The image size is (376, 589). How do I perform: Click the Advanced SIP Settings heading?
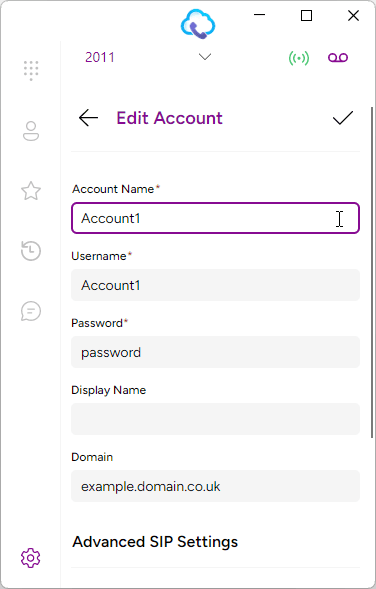point(155,542)
